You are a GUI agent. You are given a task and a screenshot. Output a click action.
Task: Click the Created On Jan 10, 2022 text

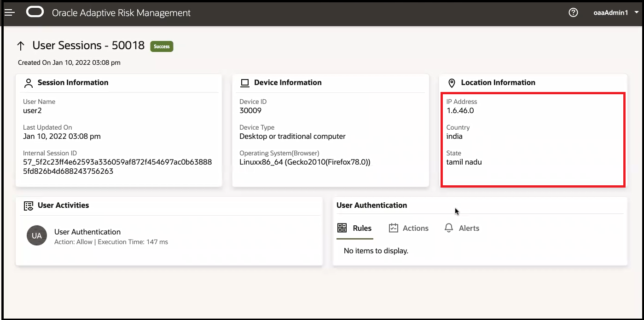click(69, 63)
